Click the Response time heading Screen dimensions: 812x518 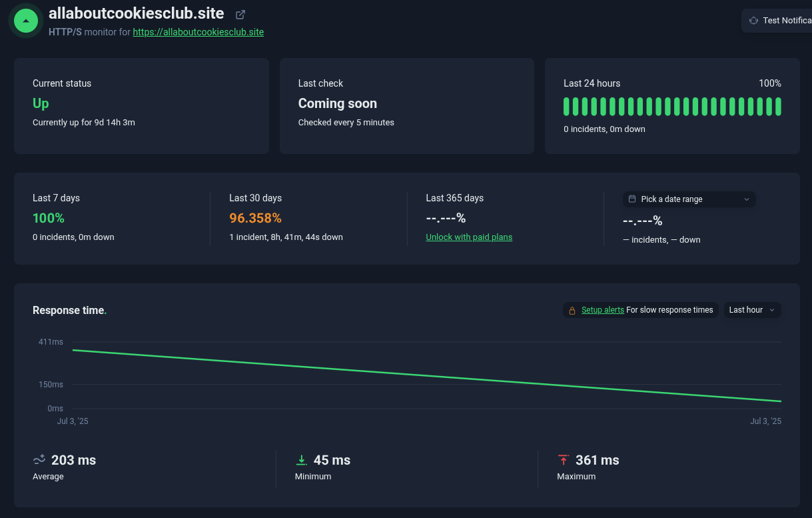[x=69, y=310]
